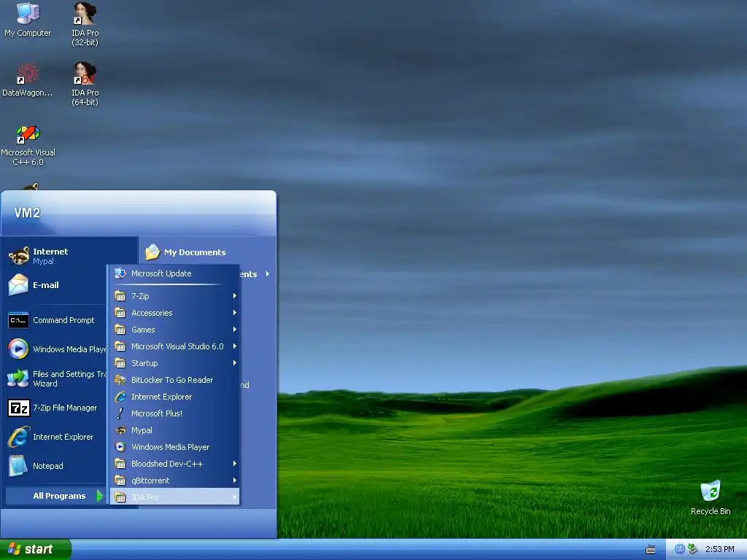Expand the qBittorrent submenu arrow
The image size is (747, 560).
235,480
